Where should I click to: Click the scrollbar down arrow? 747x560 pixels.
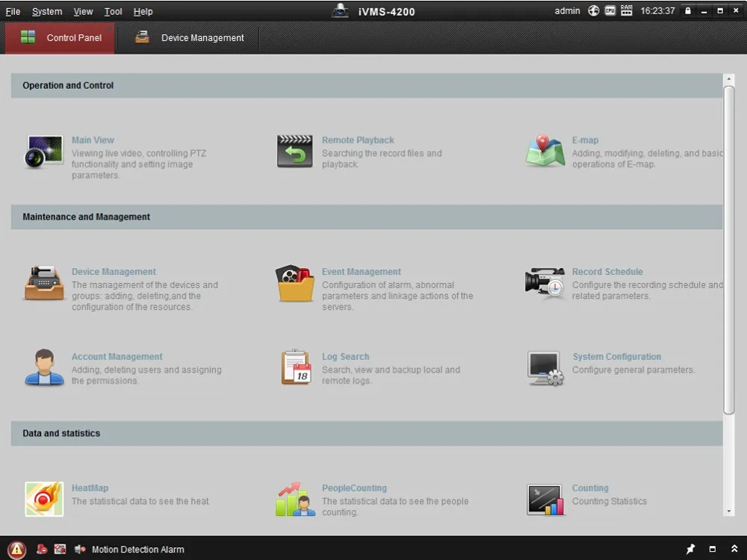728,511
